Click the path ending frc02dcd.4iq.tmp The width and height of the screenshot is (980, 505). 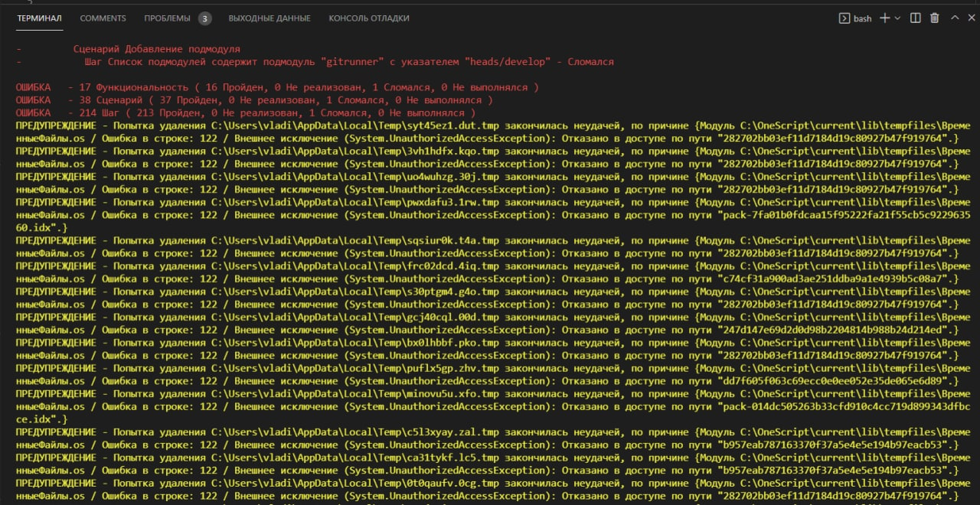pyautogui.click(x=355, y=266)
